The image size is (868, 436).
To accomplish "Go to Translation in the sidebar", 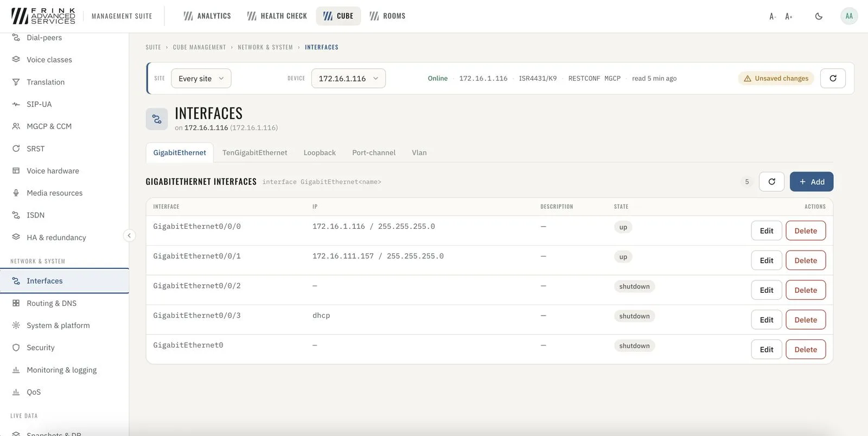I will pyautogui.click(x=64, y=82).
